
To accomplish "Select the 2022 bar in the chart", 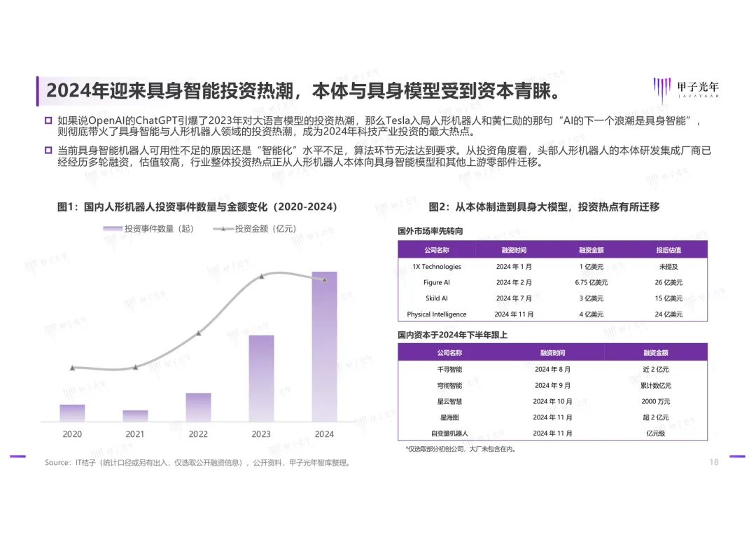I will (198, 407).
